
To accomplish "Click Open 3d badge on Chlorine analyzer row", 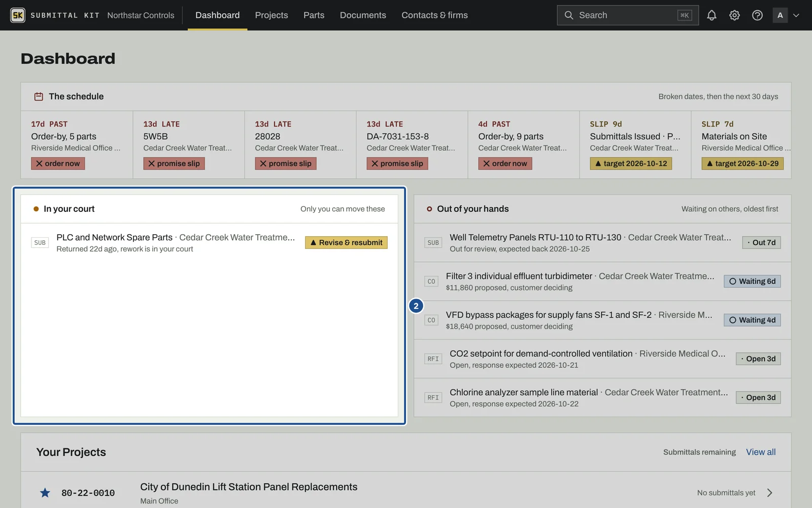I will coord(758,397).
